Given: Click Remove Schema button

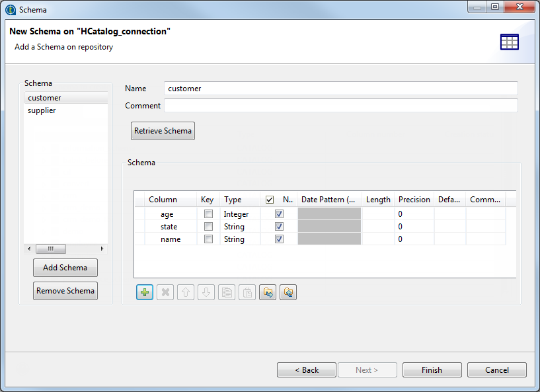Looking at the screenshot, I should pyautogui.click(x=65, y=291).
